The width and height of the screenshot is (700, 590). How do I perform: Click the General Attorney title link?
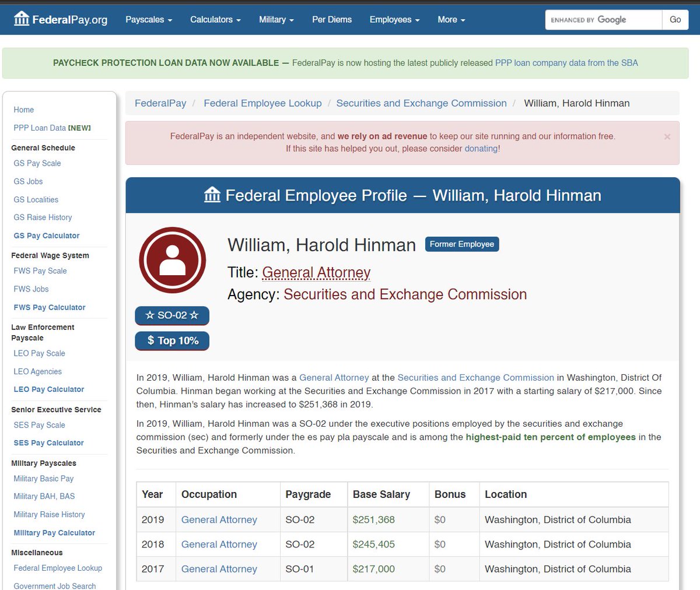316,272
